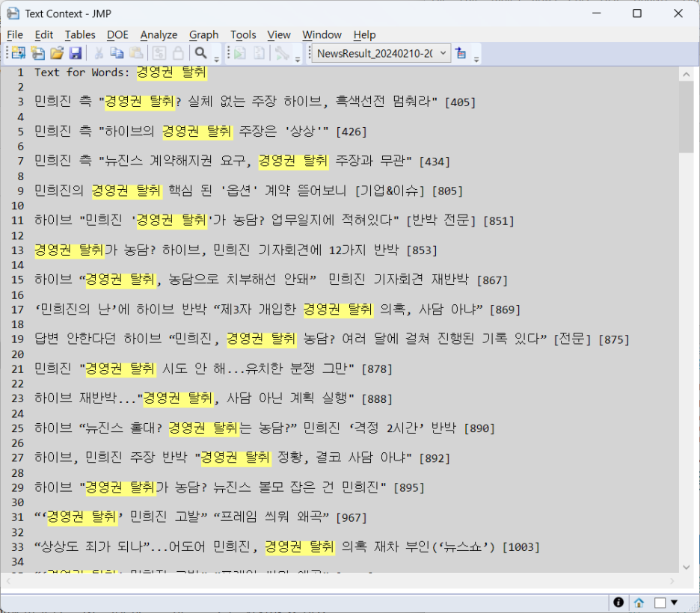
Task: Click the line ending with [890]
Action: coord(265,428)
